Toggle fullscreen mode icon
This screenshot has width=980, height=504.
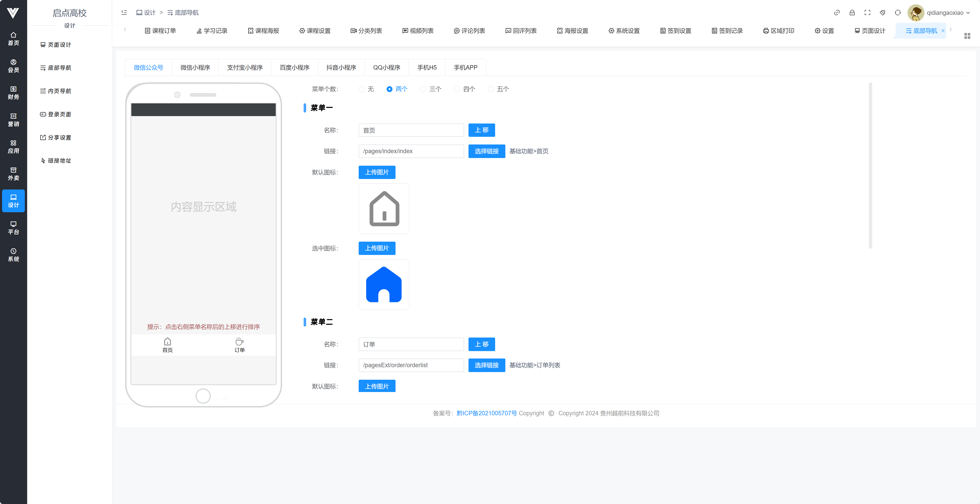click(867, 13)
